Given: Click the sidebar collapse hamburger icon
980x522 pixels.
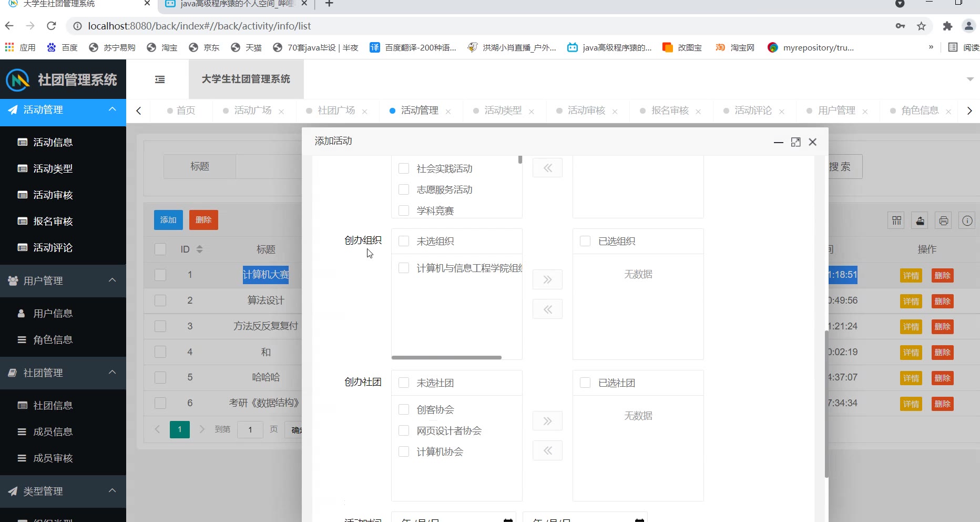Looking at the screenshot, I should coord(160,79).
